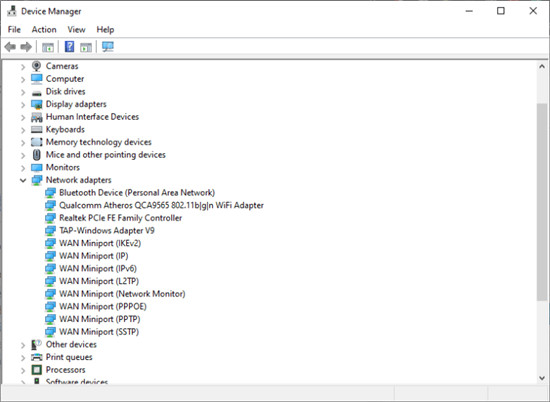Select the Cameras webcam icon
The width and height of the screenshot is (550, 402).
[x=36, y=66]
